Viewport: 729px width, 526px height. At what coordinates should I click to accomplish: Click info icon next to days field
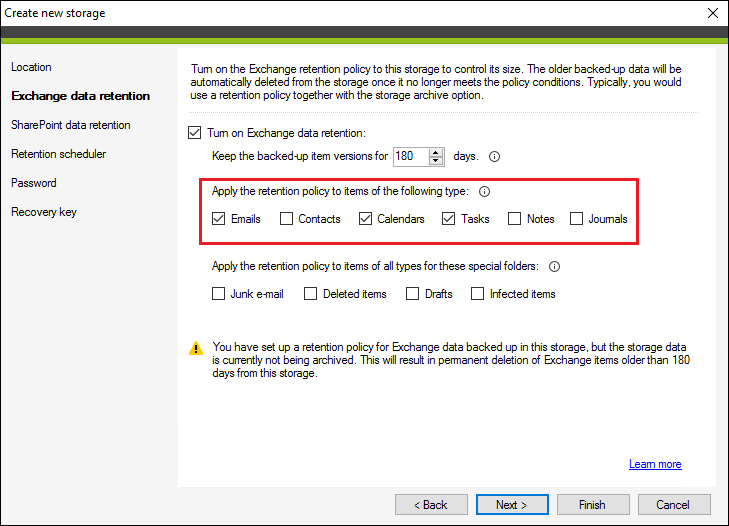click(494, 157)
